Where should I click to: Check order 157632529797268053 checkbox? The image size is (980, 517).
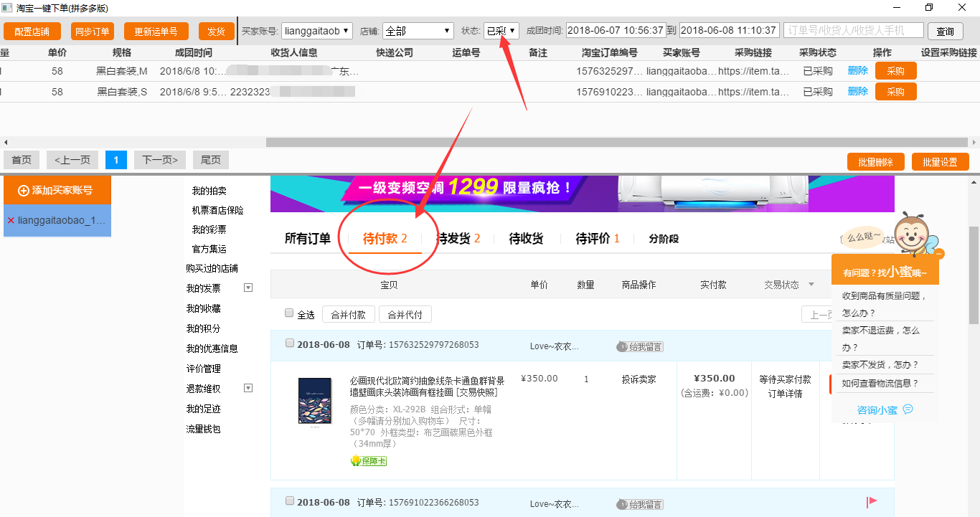[290, 343]
